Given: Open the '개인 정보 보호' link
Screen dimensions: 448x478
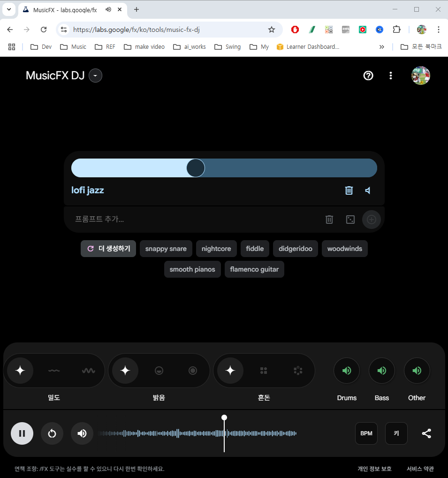Looking at the screenshot, I should 374,469.
